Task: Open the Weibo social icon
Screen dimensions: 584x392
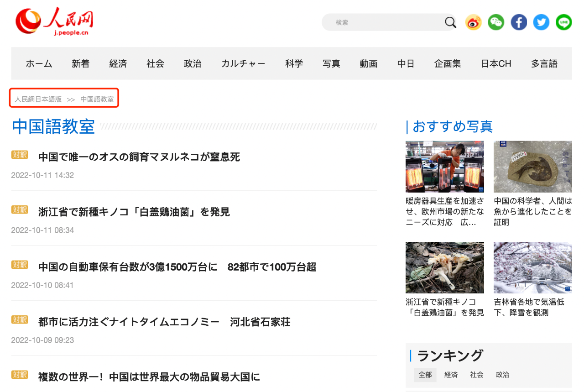Action: pyautogui.click(x=474, y=22)
